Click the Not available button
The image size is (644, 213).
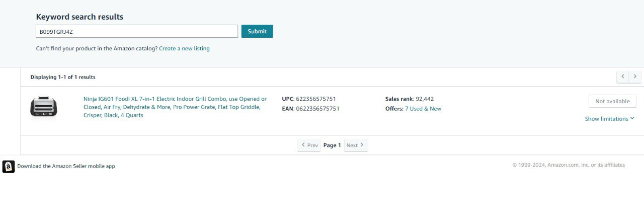coord(612,101)
